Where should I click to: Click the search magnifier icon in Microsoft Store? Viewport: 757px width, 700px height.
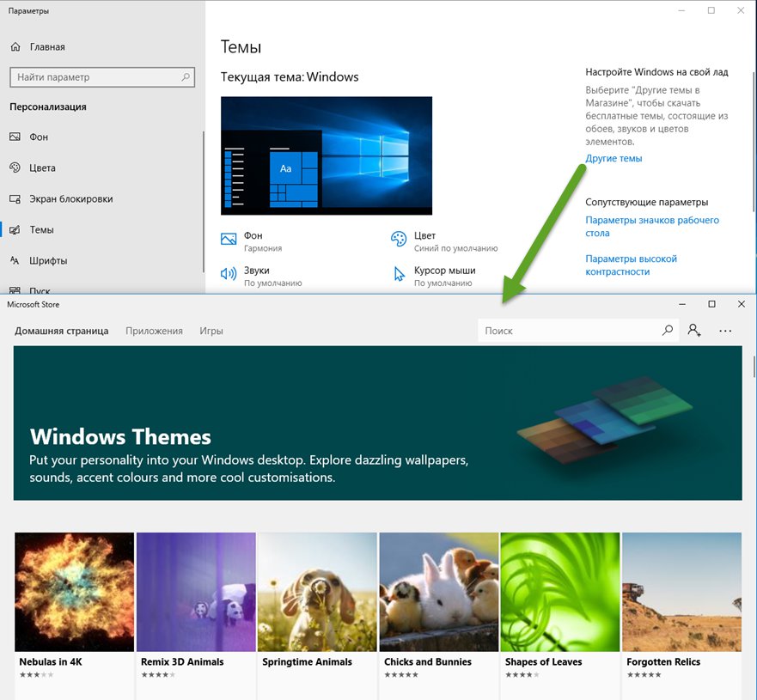tap(667, 331)
